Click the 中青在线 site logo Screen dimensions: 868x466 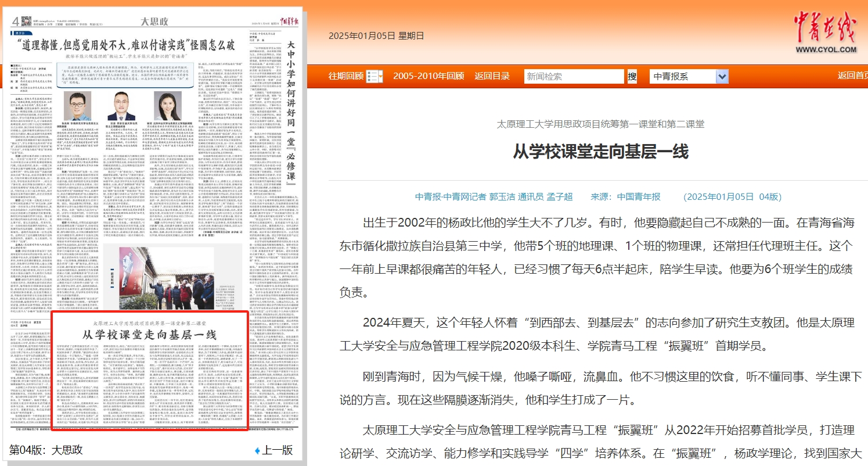point(824,31)
